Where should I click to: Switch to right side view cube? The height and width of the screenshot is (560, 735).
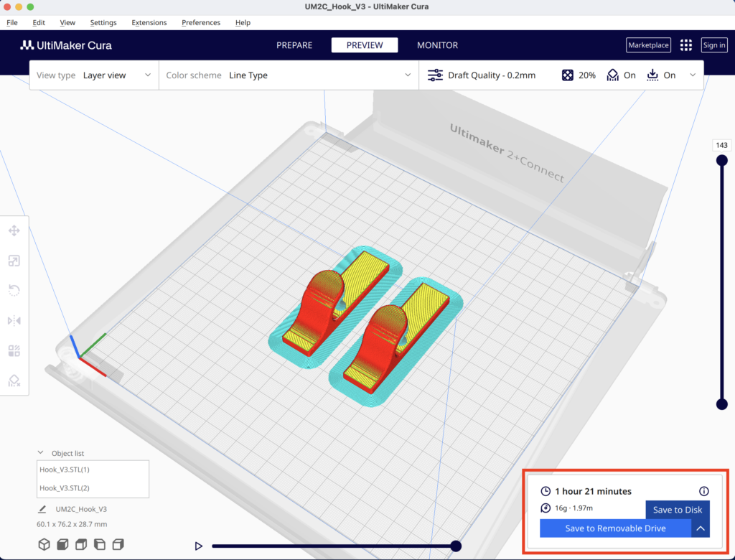pos(118,544)
